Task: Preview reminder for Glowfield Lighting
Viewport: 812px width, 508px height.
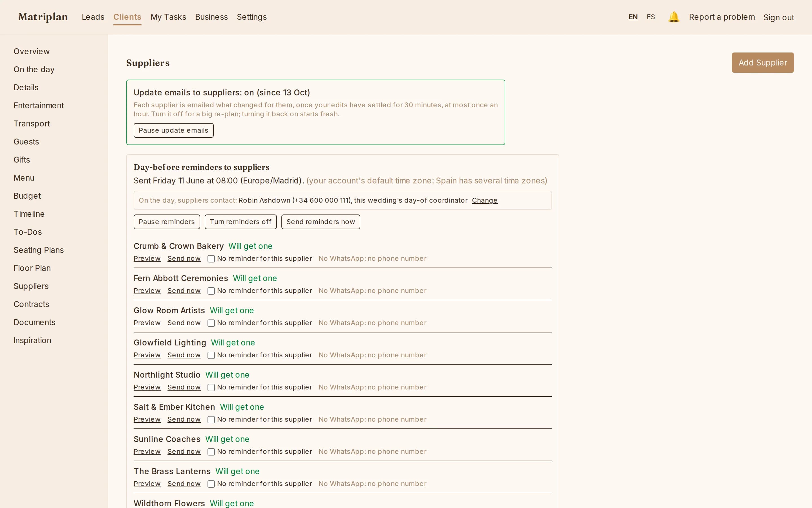Action: pos(147,355)
